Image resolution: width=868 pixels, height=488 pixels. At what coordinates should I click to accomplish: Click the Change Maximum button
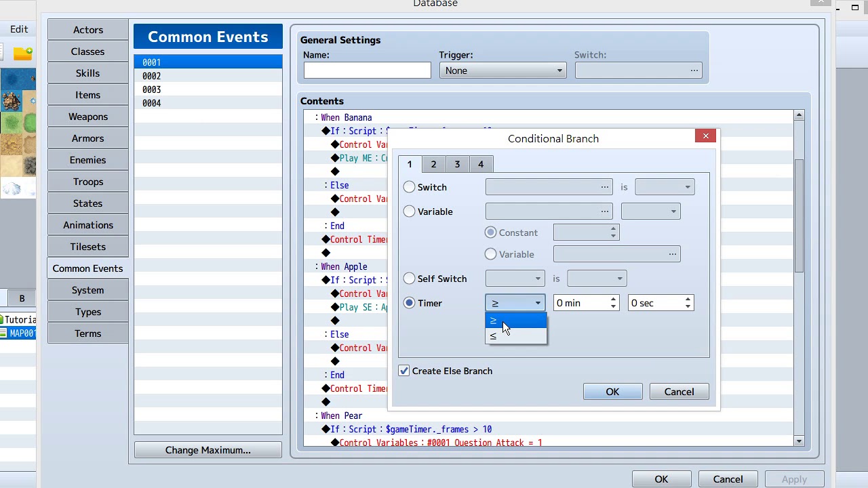coord(208,450)
